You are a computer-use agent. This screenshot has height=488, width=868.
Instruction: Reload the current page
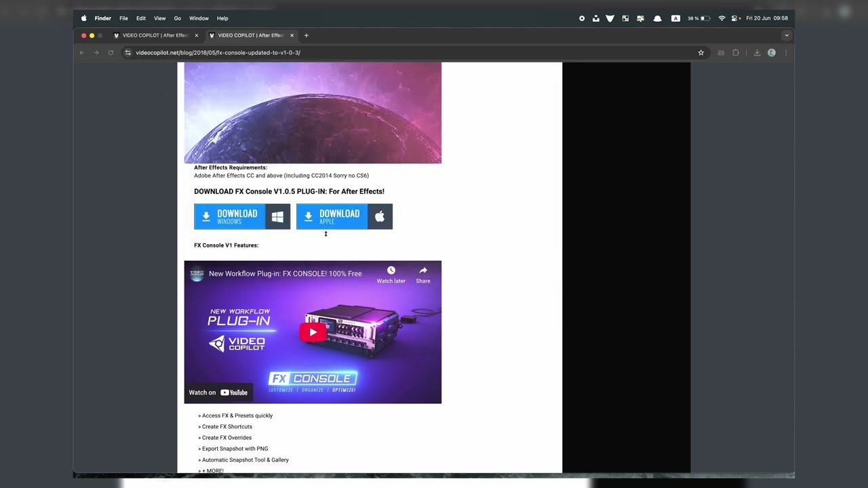tap(111, 53)
